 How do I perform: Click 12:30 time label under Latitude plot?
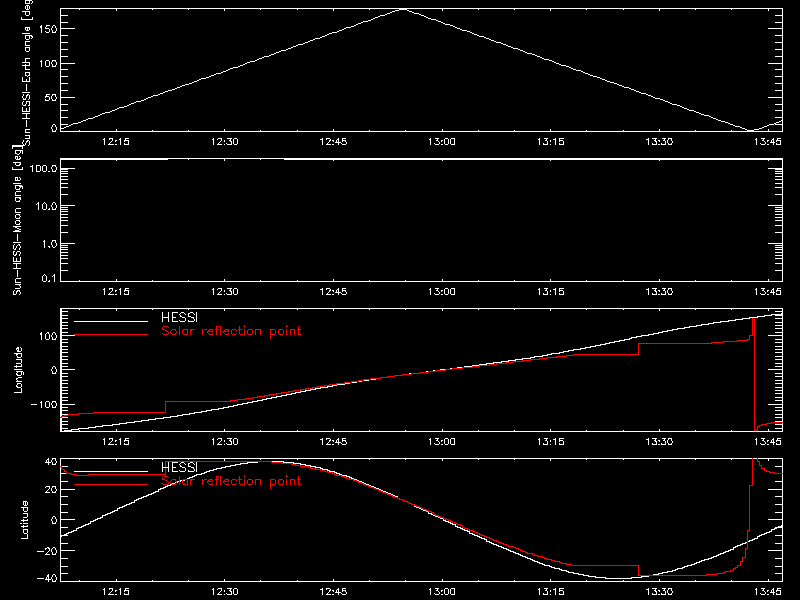point(224,591)
